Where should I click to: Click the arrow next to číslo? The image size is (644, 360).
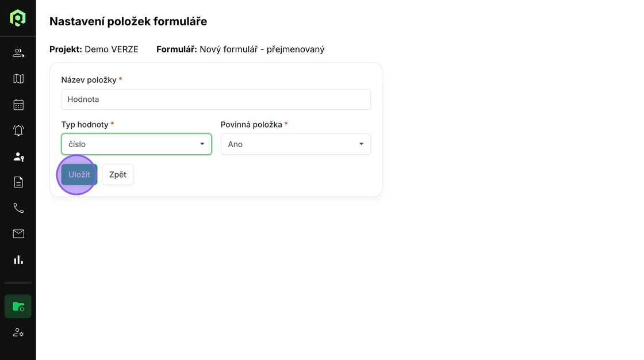tap(202, 144)
